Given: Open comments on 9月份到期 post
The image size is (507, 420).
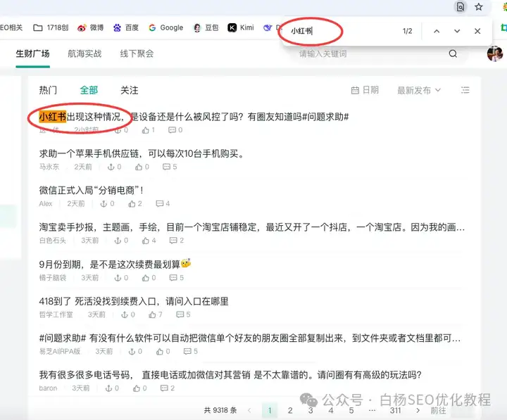Looking at the screenshot, I should point(173,278).
